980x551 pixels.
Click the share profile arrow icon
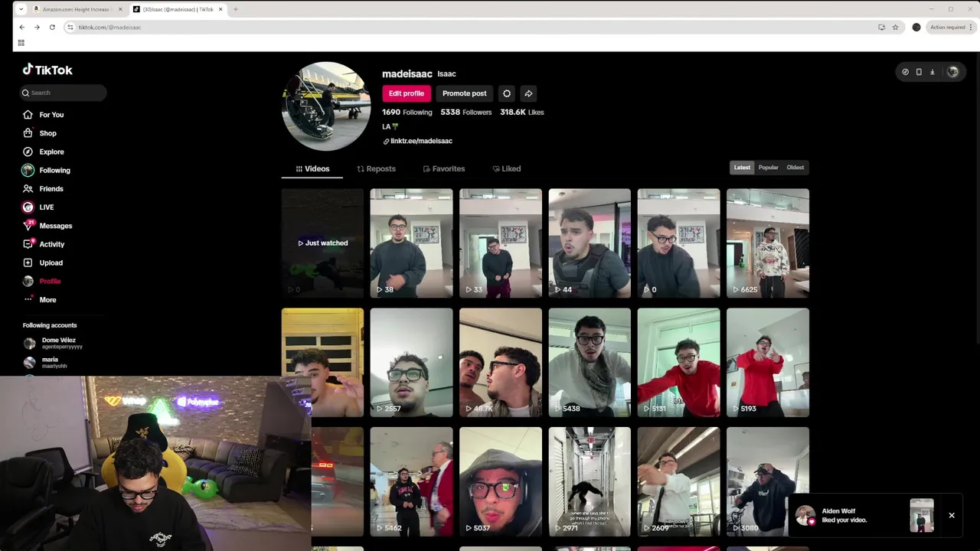coord(528,93)
